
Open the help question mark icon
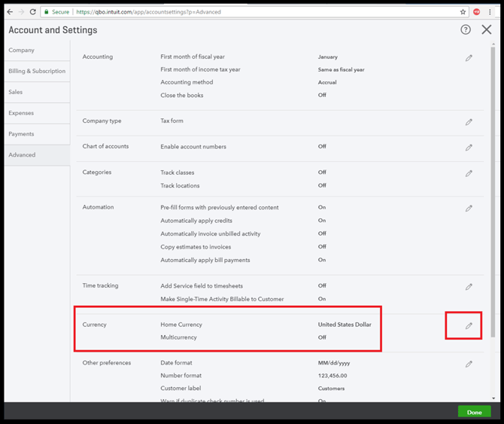(466, 29)
